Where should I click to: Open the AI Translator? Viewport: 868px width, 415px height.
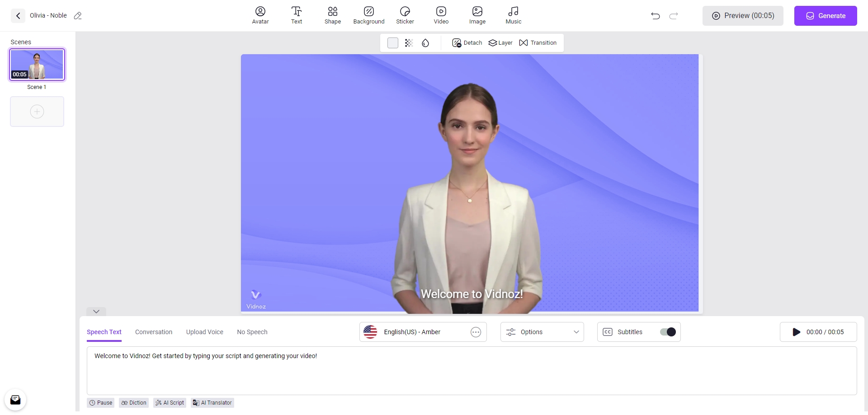click(212, 403)
